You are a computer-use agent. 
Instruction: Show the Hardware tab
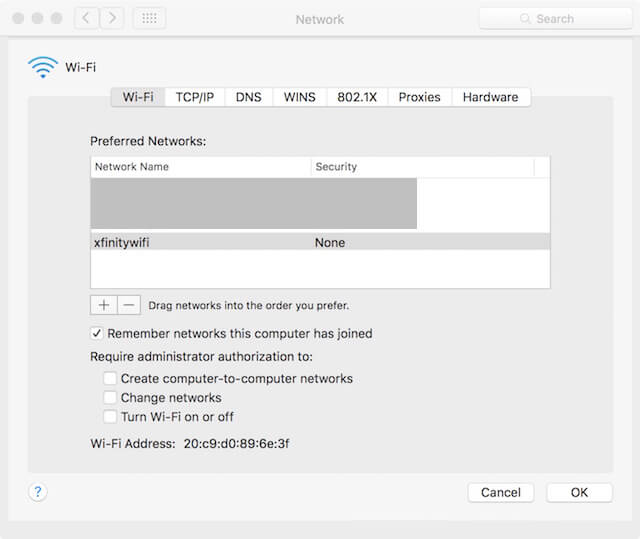click(x=491, y=97)
